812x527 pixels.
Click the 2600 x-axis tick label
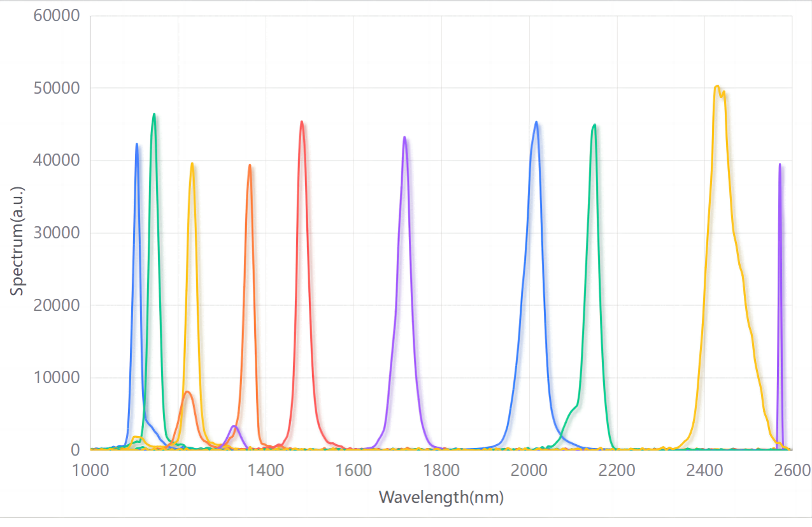click(790, 471)
